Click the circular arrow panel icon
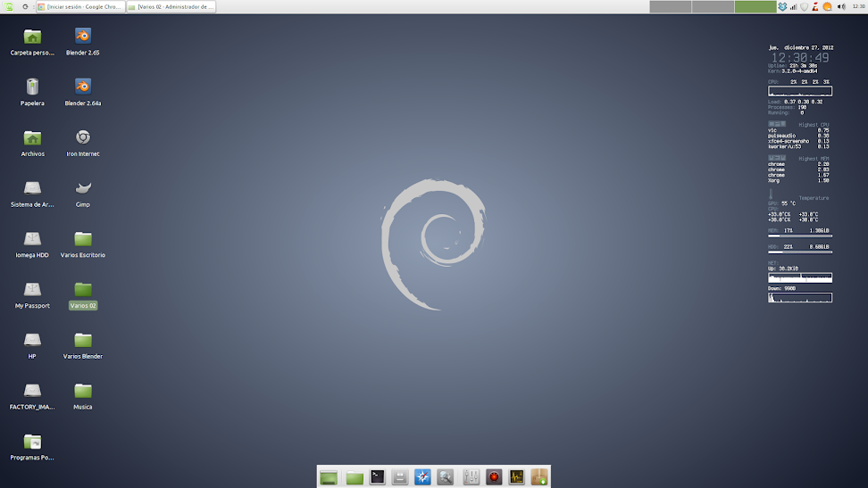Screen dimensions: 868x488 25,6
